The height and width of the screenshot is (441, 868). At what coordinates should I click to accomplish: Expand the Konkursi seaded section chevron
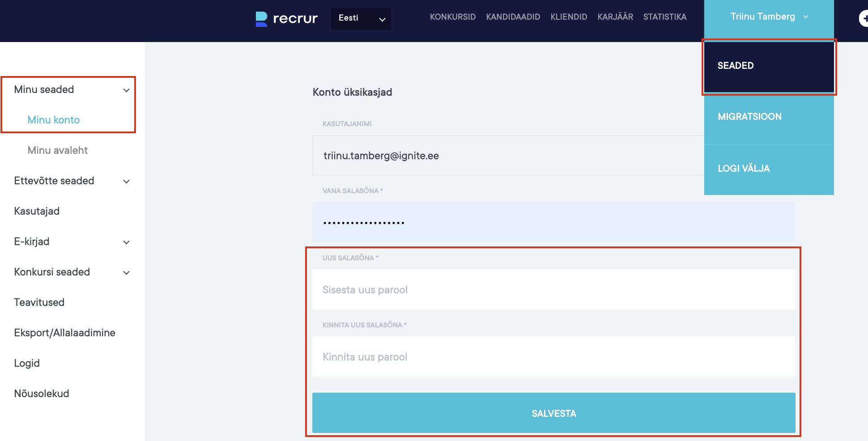127,273
